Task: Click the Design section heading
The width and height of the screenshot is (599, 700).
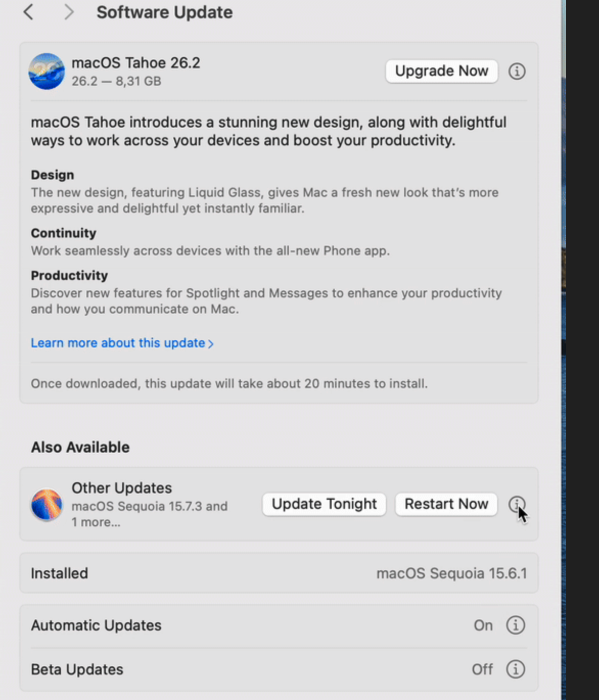Action: [52, 175]
